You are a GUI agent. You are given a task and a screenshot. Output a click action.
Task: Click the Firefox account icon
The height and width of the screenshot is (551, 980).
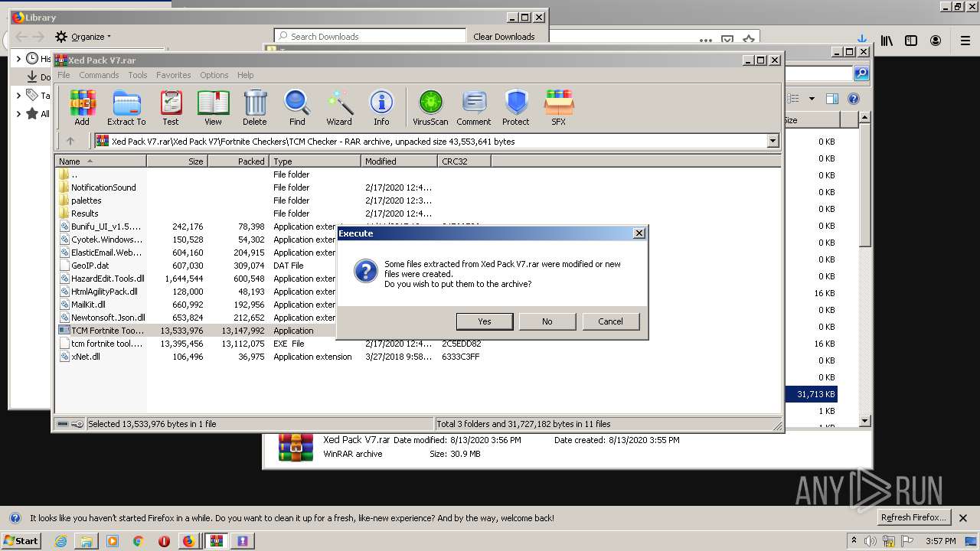point(936,41)
